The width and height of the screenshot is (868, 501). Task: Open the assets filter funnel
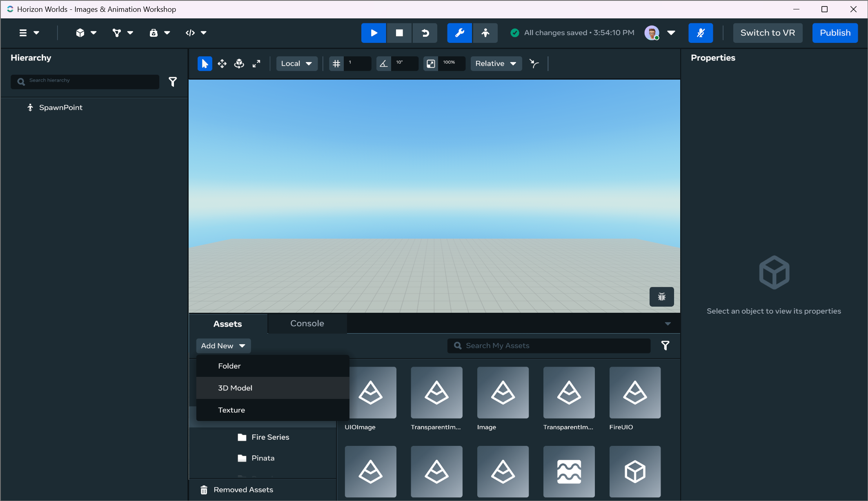665,346
